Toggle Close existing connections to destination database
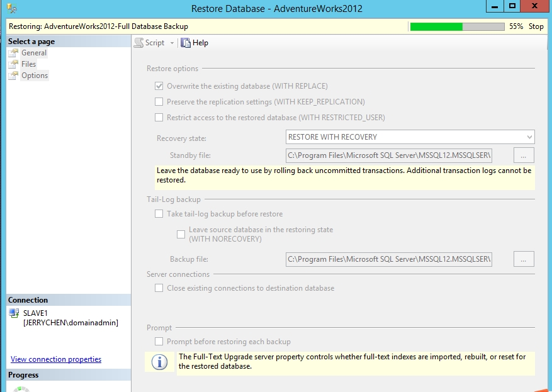 coord(159,288)
